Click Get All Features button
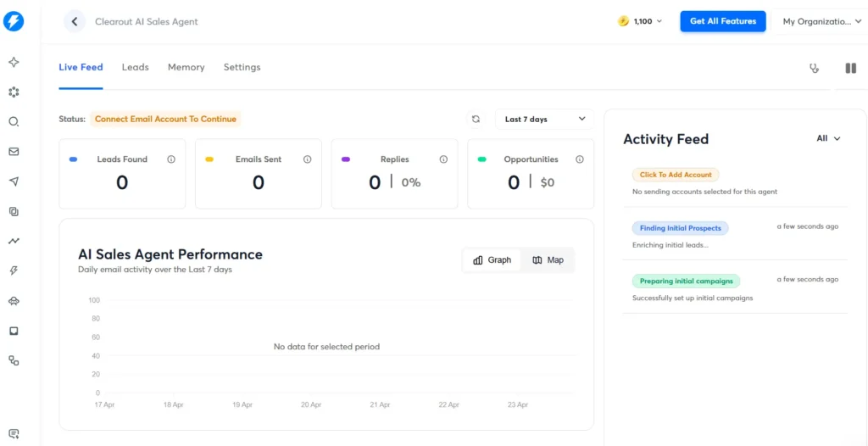Screen dimensions: 868x446 click(x=723, y=21)
